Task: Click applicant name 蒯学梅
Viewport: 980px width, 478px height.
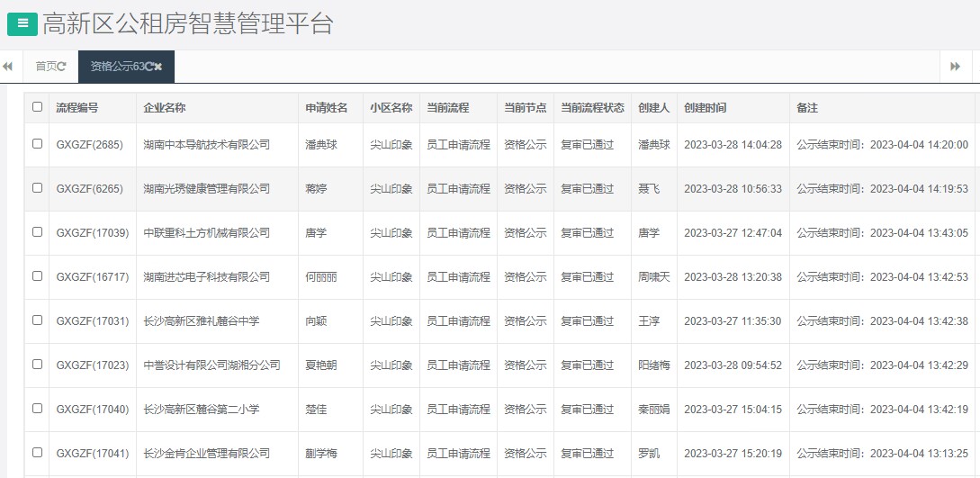Action: [321, 454]
